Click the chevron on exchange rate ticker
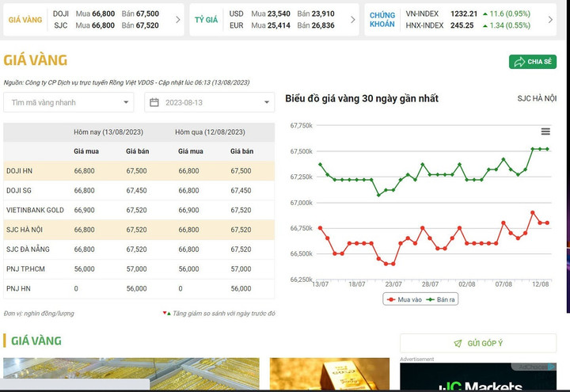The height and width of the screenshot is (392, 570). click(351, 20)
